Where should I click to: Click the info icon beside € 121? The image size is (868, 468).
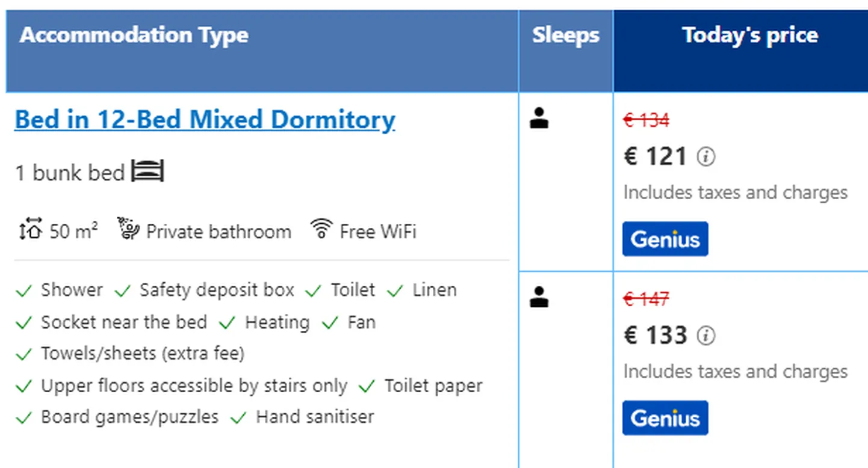(706, 157)
